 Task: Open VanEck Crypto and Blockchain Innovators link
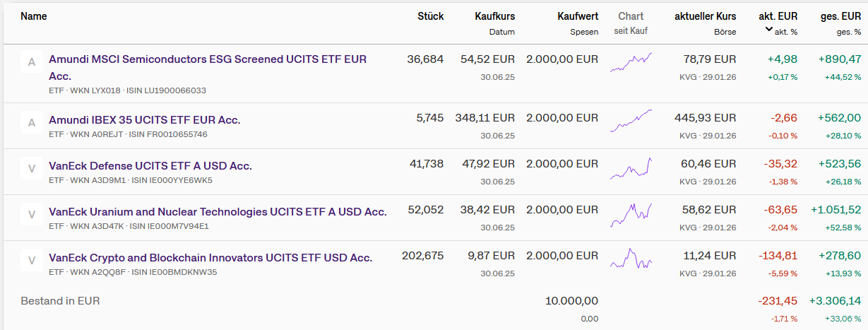[x=210, y=258]
